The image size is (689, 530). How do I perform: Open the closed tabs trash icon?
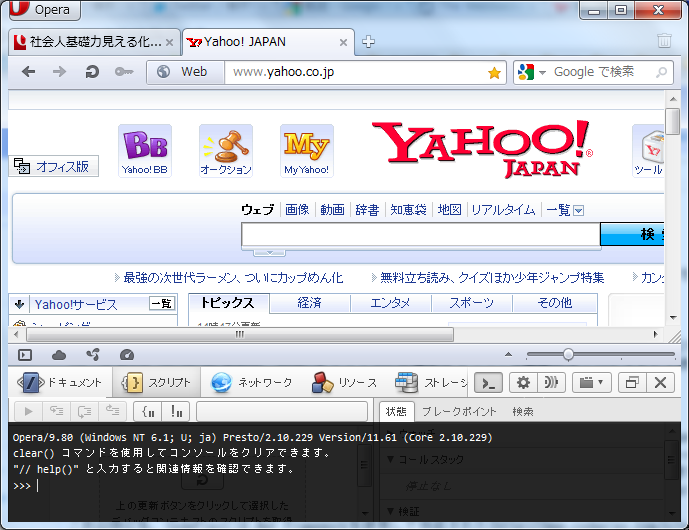click(664, 40)
